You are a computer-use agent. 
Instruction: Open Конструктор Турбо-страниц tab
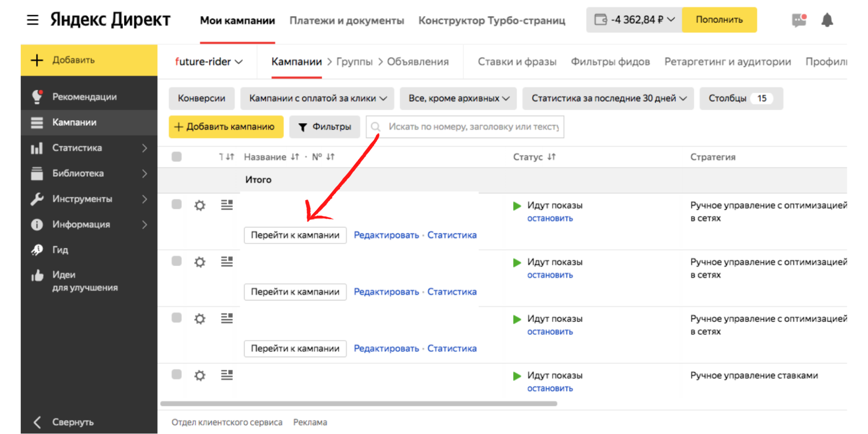tap(492, 20)
